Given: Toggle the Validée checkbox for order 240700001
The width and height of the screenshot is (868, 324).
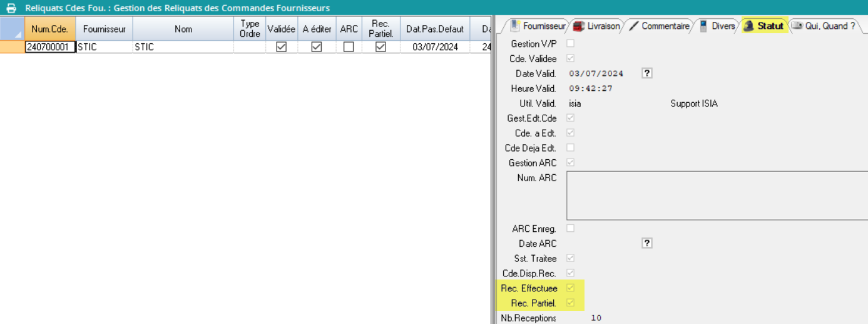Looking at the screenshot, I should pyautogui.click(x=282, y=47).
